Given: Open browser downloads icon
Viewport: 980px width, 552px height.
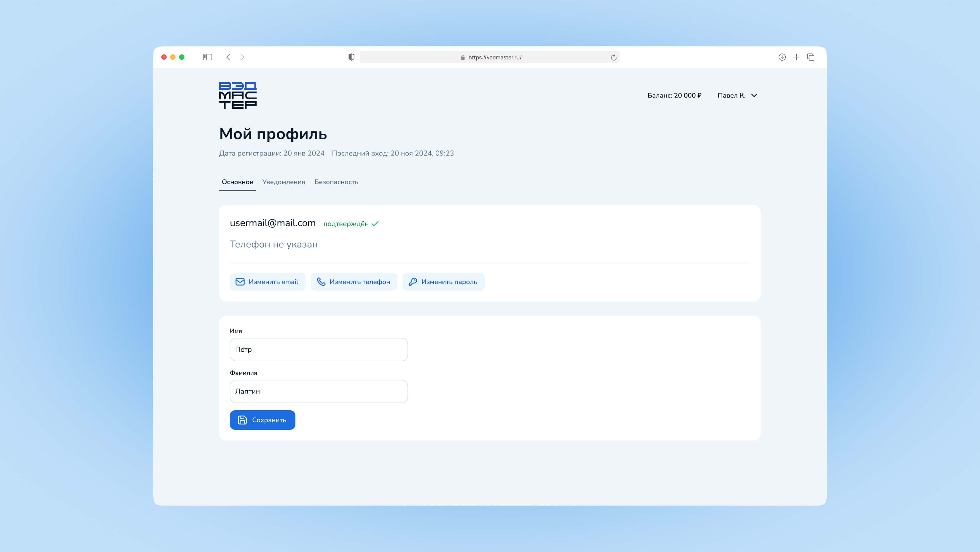Looking at the screenshot, I should pyautogui.click(x=782, y=57).
